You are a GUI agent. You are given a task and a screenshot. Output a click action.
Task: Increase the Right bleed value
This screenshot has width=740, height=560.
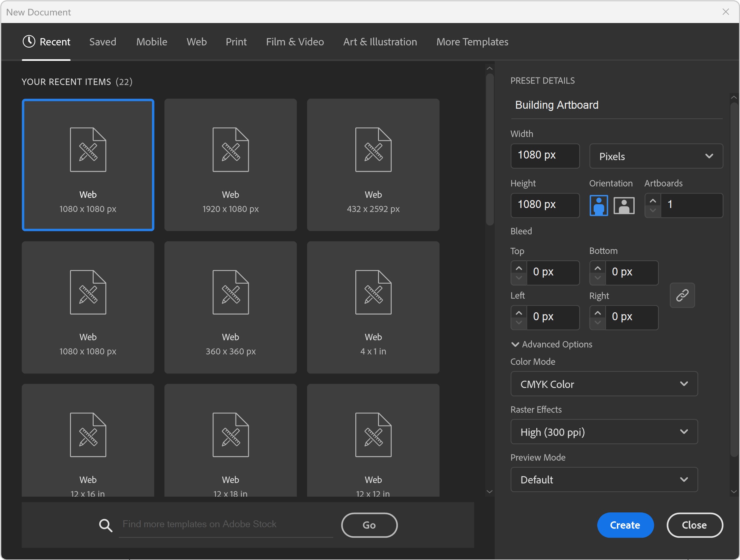tap(598, 313)
